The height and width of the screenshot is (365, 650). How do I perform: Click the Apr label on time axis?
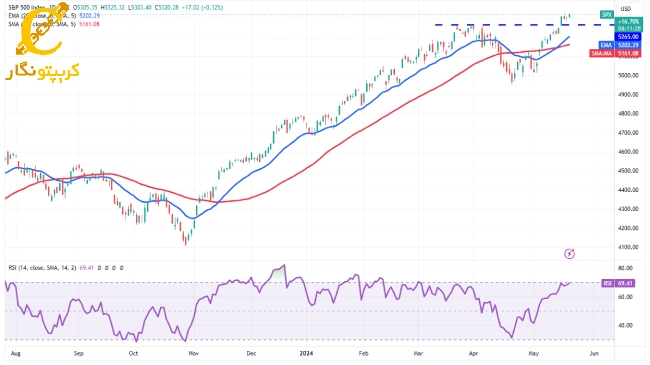click(473, 354)
